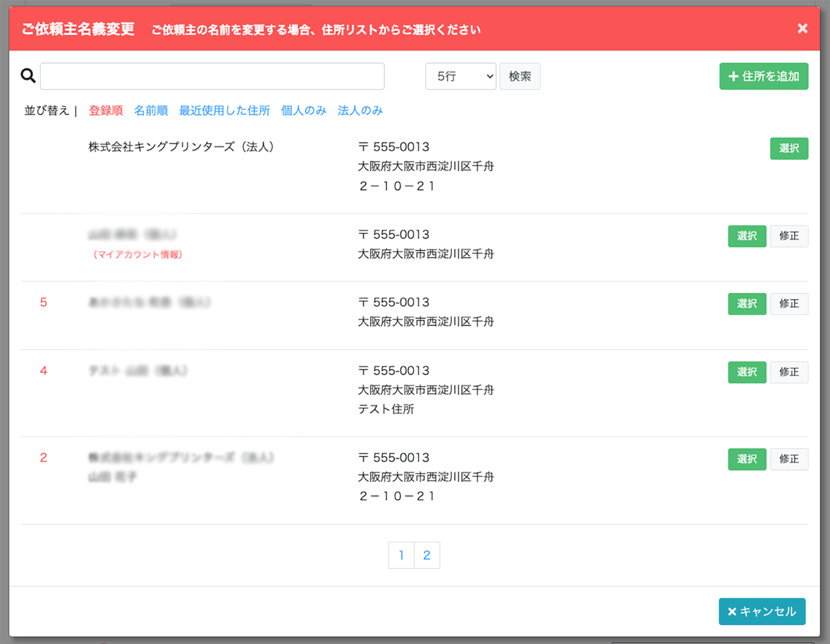
Task: Select address entry number 5
Action: [747, 304]
